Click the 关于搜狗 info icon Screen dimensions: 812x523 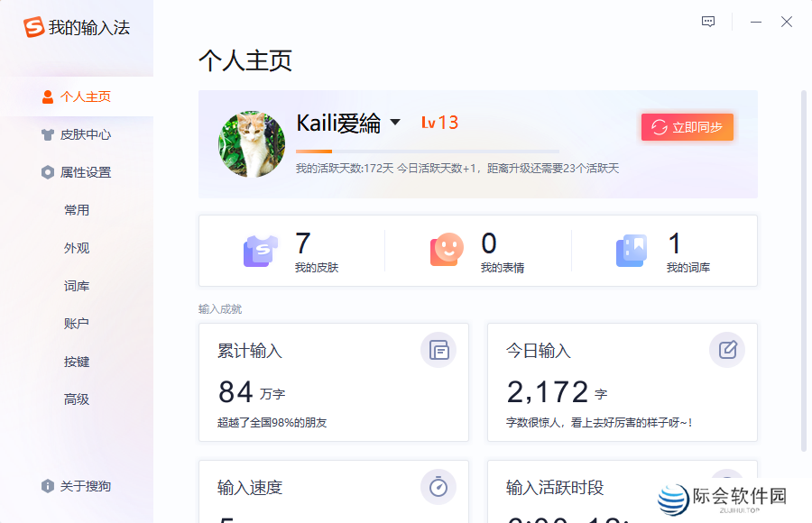47,486
